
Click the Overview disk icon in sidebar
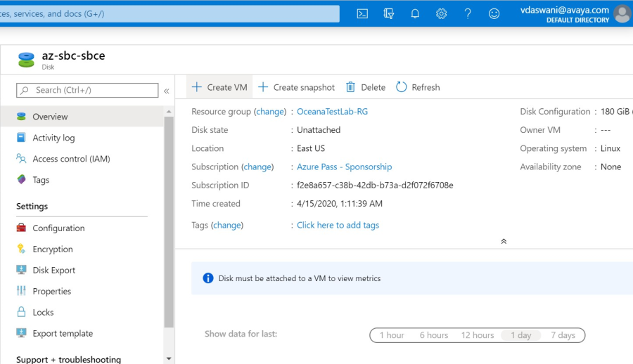pyautogui.click(x=21, y=117)
